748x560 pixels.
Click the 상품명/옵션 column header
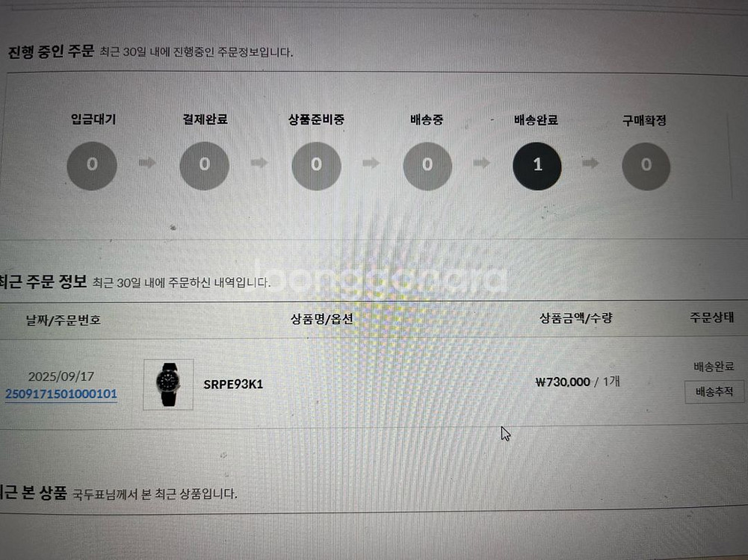[x=322, y=318]
